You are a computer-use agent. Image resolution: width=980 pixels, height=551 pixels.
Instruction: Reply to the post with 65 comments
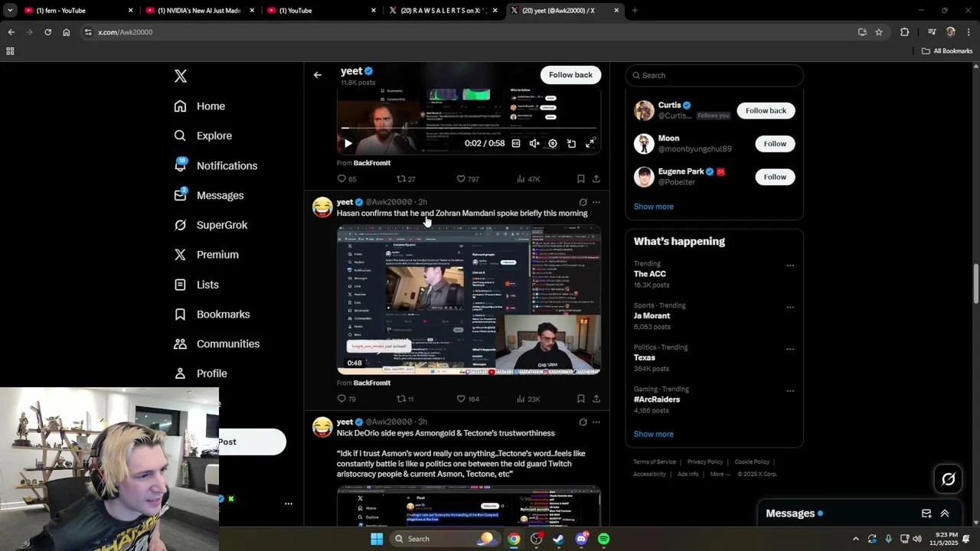(347, 179)
